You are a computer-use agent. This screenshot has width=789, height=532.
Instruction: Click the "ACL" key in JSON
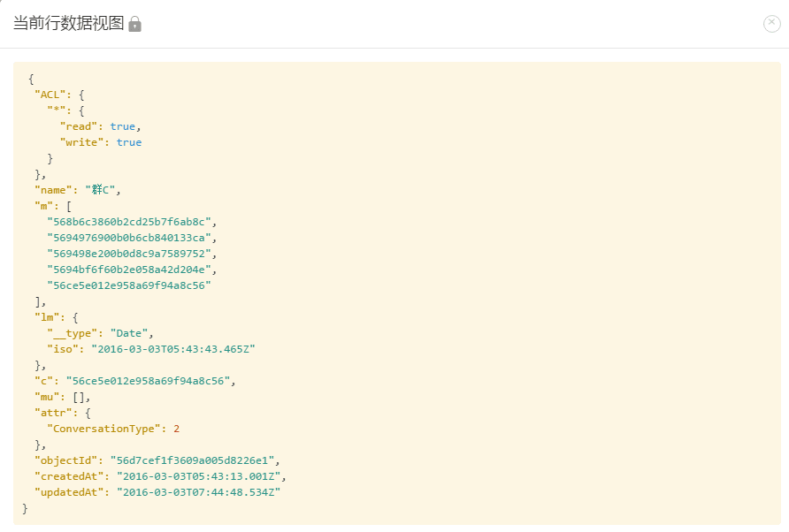[x=50, y=95]
